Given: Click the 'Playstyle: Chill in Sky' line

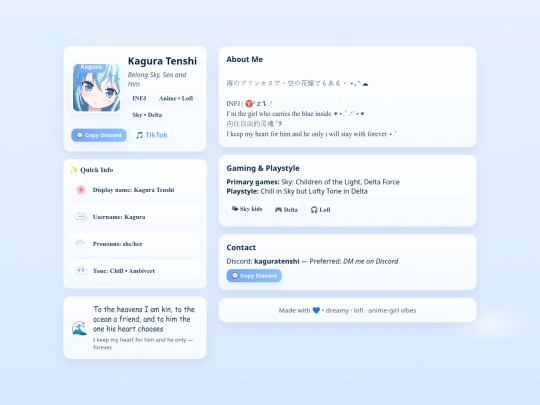Looking at the screenshot, I should point(297,191).
